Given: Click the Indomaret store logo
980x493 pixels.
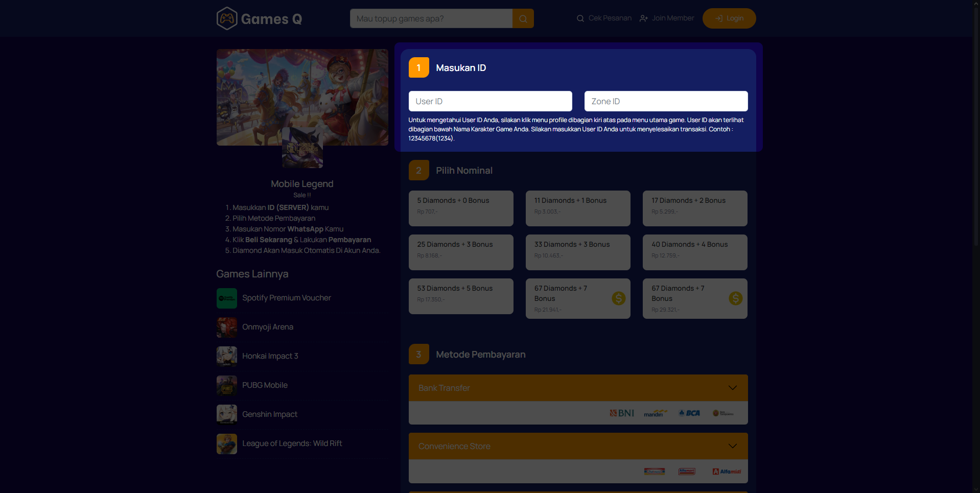Looking at the screenshot, I should click(x=655, y=472).
